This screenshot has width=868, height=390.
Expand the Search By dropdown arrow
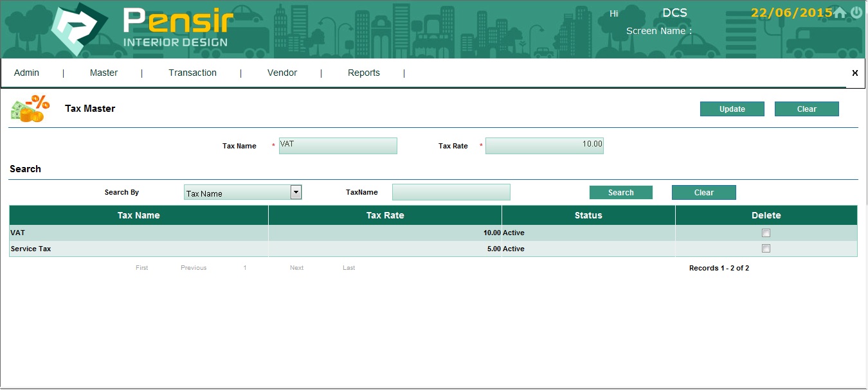coord(296,191)
